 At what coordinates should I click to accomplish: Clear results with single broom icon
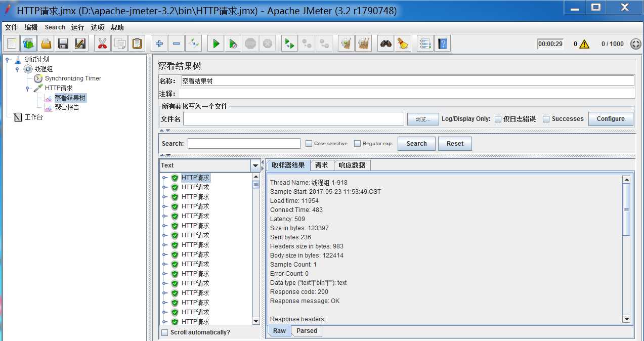346,44
